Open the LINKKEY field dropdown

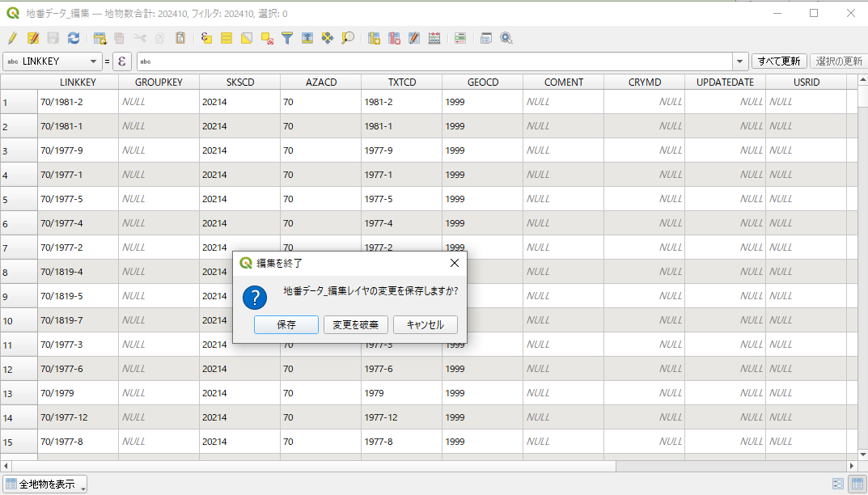(x=94, y=61)
